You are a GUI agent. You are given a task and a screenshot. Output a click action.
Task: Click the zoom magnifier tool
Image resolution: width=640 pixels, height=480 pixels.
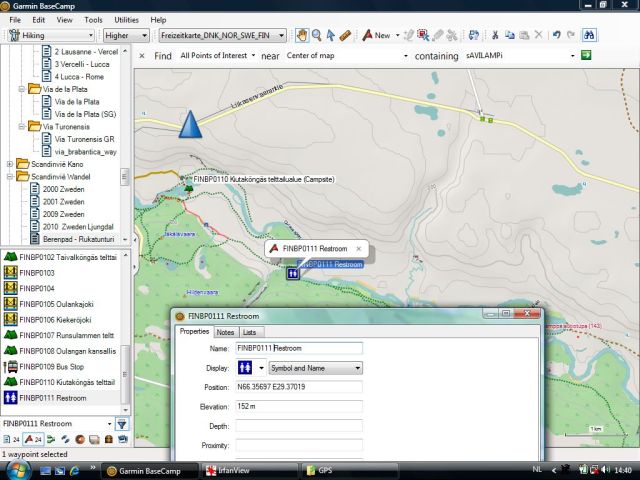pos(316,35)
